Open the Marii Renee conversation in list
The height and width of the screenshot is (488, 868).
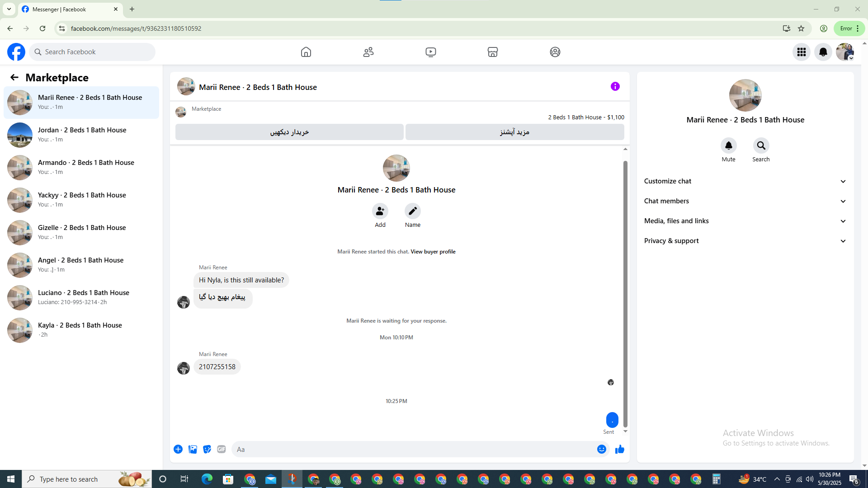point(81,103)
